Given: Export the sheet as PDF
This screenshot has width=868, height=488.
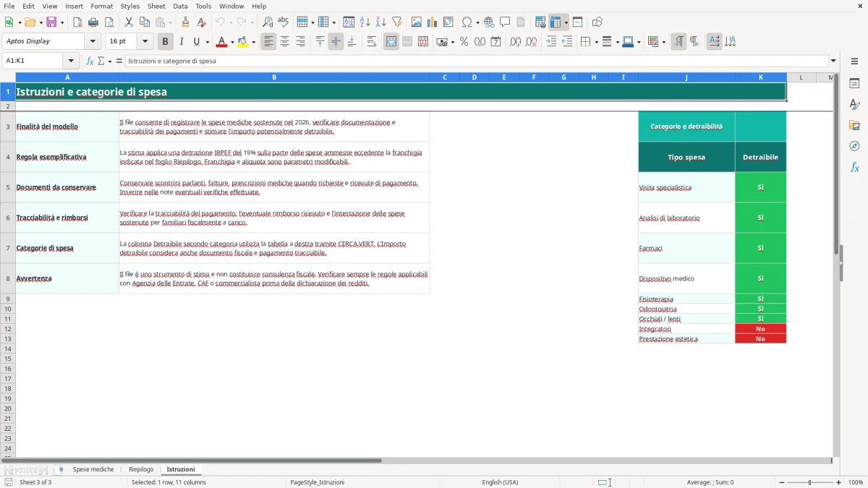Looking at the screenshot, I should tap(77, 22).
